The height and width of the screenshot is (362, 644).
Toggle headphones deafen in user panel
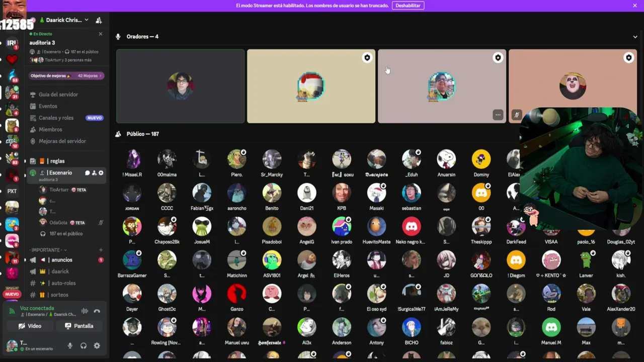pos(84,346)
